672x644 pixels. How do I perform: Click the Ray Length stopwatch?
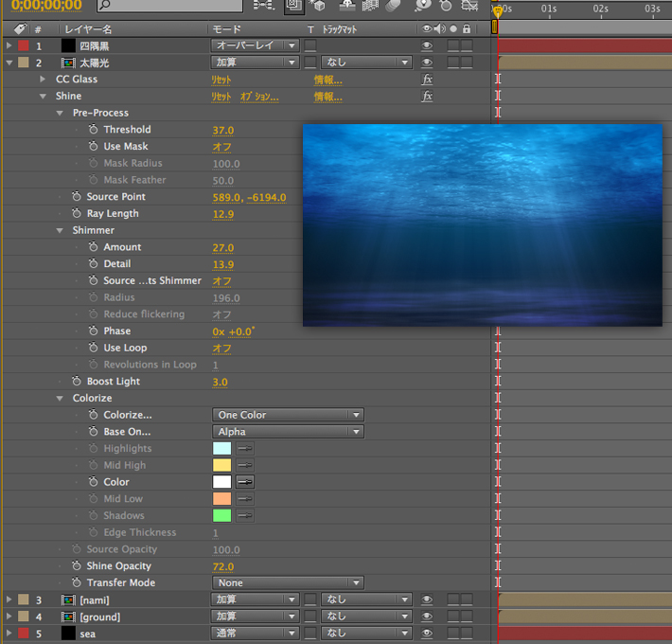(x=76, y=214)
